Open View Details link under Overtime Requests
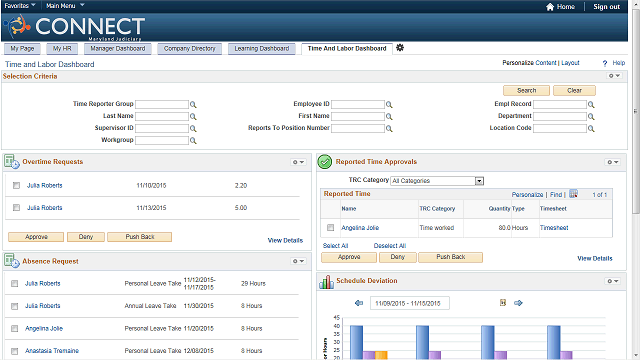The width and height of the screenshot is (640, 360). 285,240
